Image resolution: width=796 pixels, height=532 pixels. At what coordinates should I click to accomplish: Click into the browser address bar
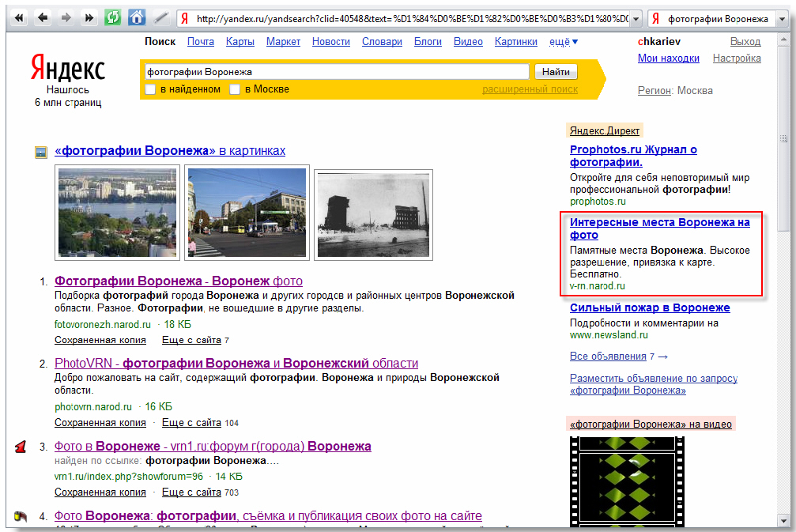click(411, 19)
